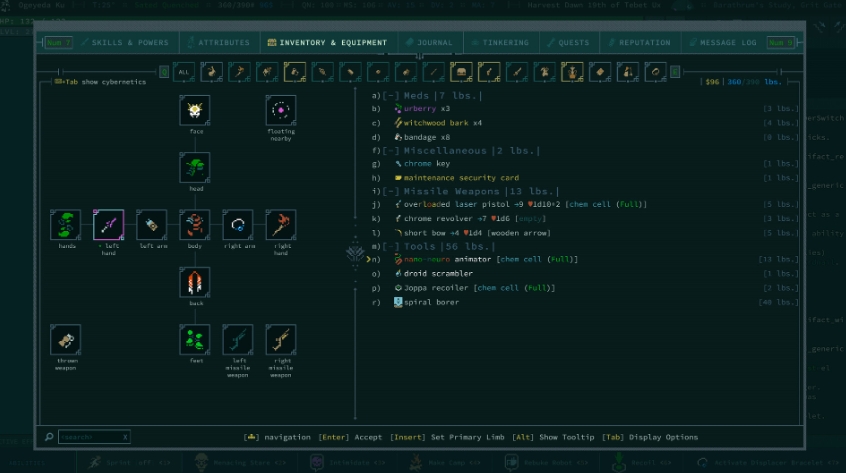This screenshot has width=846, height=473.
Task: Open the Skills & Powers tab
Action: (x=125, y=43)
